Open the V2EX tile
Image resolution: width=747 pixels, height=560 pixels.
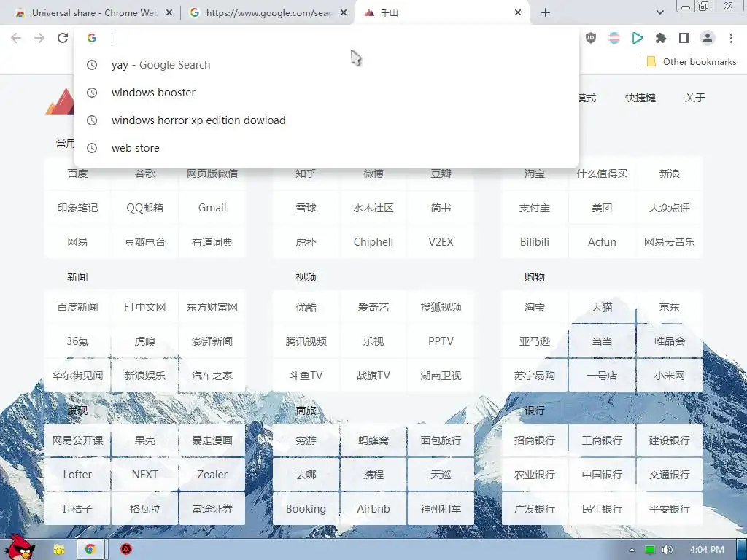pos(441,242)
